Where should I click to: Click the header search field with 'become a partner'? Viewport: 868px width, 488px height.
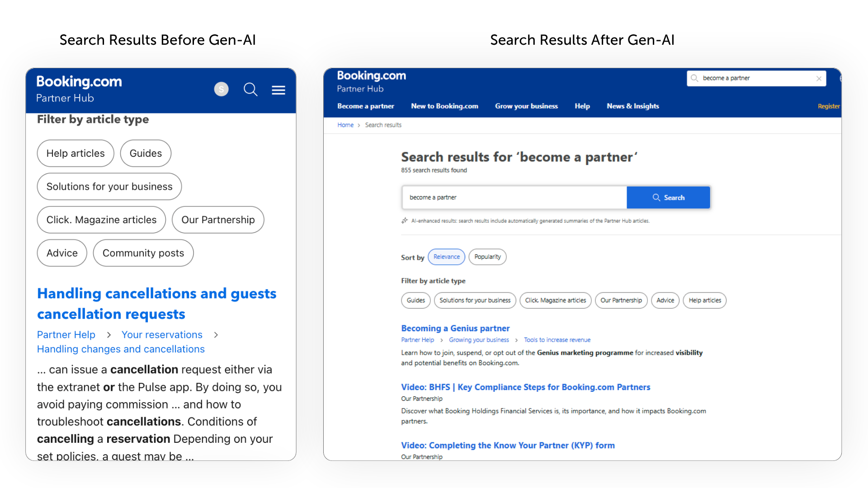756,78
